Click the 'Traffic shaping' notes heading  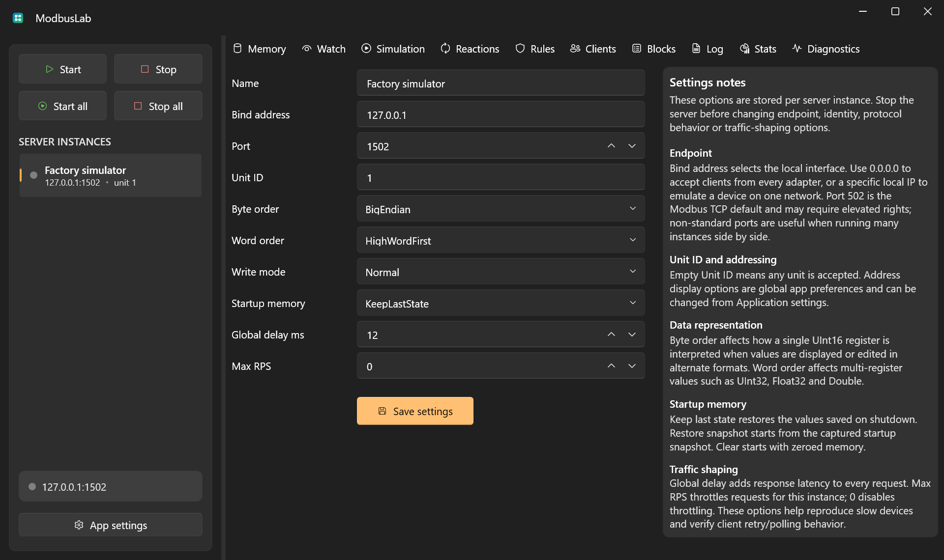[704, 469]
